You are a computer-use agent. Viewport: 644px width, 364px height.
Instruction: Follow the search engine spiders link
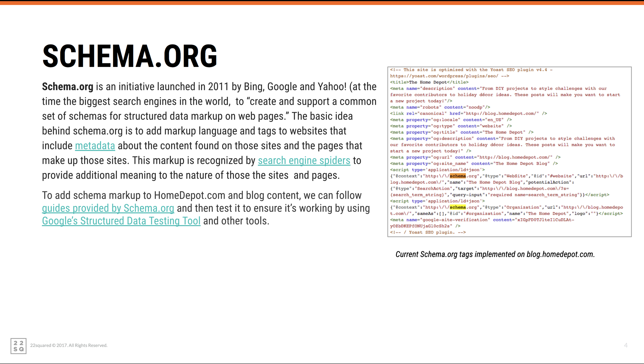[x=304, y=161]
